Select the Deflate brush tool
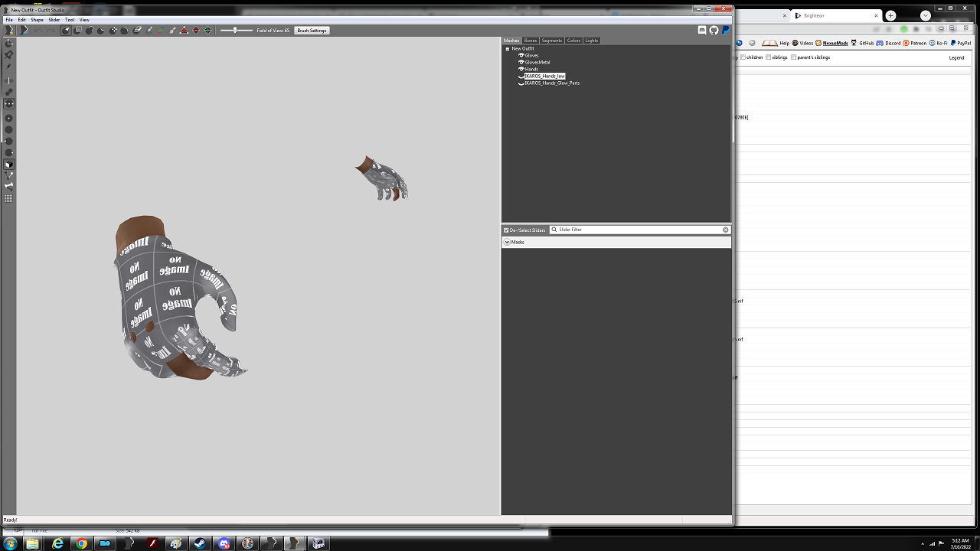The height and width of the screenshot is (551, 980). pos(101,31)
